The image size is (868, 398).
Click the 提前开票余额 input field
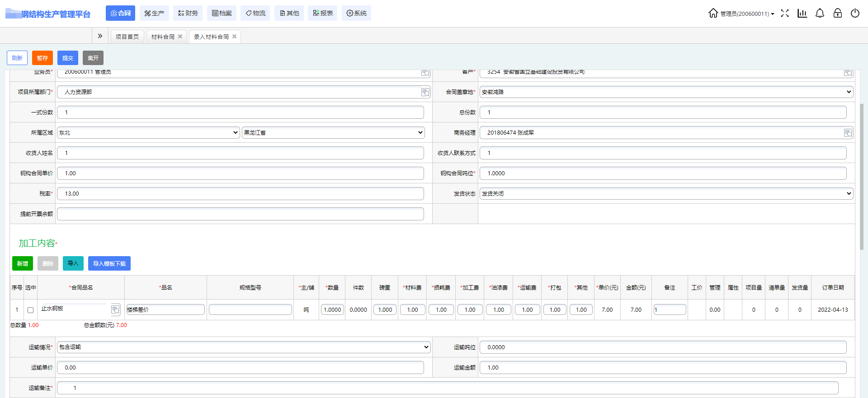241,214
